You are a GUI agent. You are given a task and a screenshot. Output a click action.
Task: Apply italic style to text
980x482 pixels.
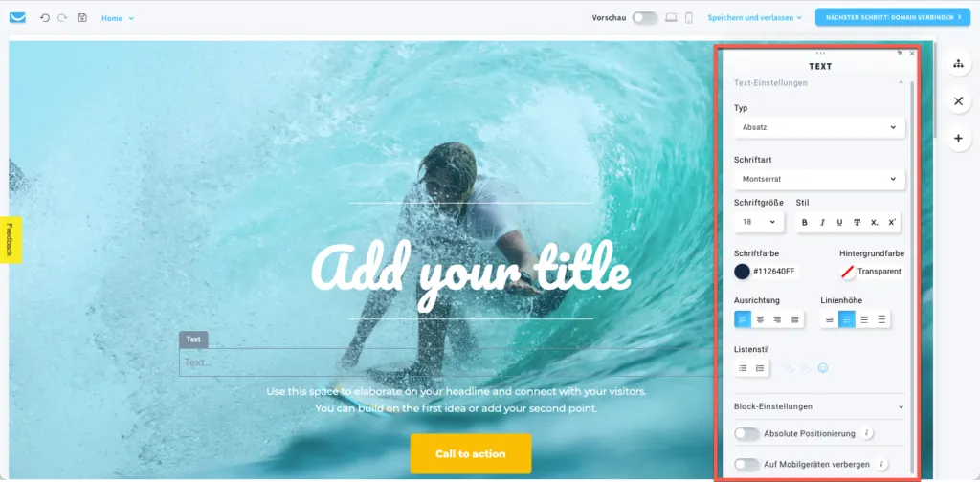[x=822, y=222]
